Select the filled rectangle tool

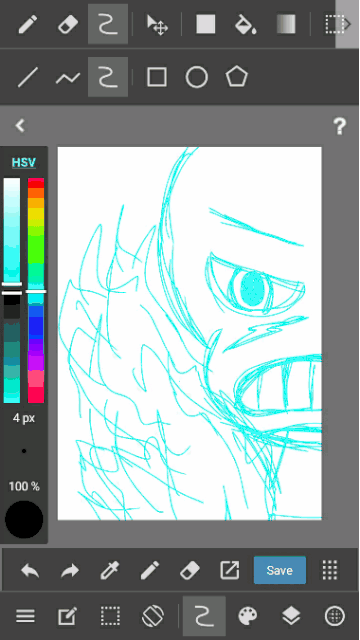[x=206, y=24]
